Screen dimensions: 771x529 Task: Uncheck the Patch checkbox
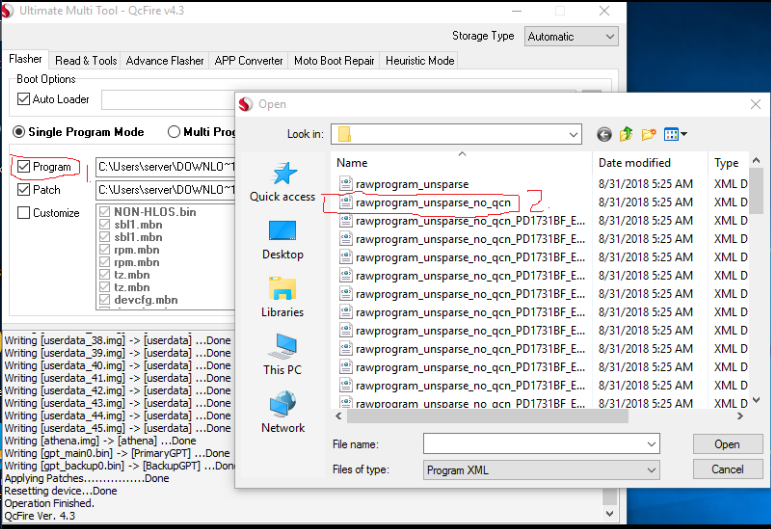[x=23, y=190]
